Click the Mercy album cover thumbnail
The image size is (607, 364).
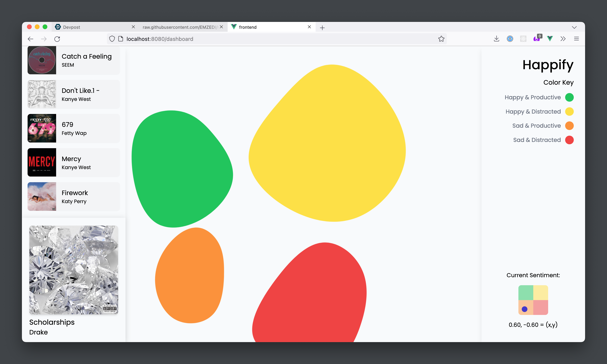42,162
